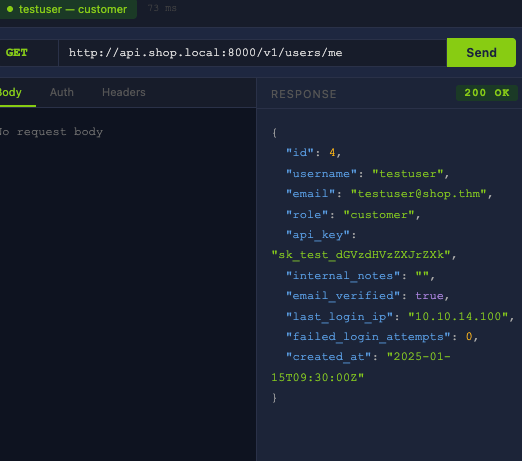This screenshot has width=522, height=461.
Task: Click the request URL input field
Action: pyautogui.click(x=253, y=53)
